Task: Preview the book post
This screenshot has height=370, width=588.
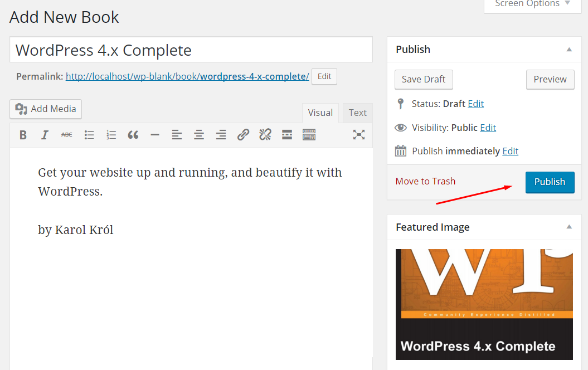Action: [550, 80]
